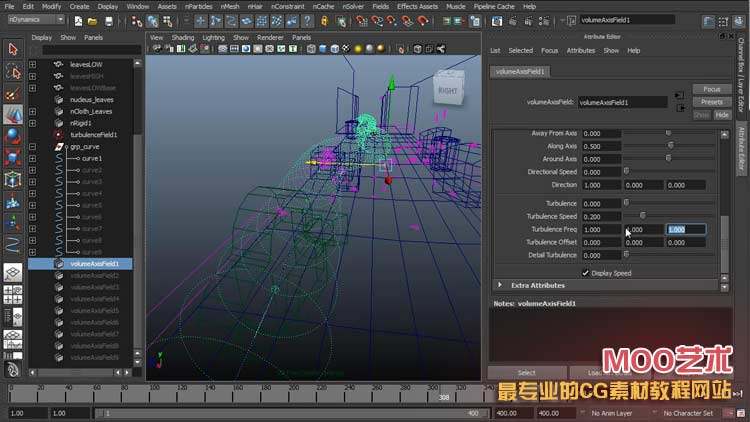Click the Presets button

711,102
